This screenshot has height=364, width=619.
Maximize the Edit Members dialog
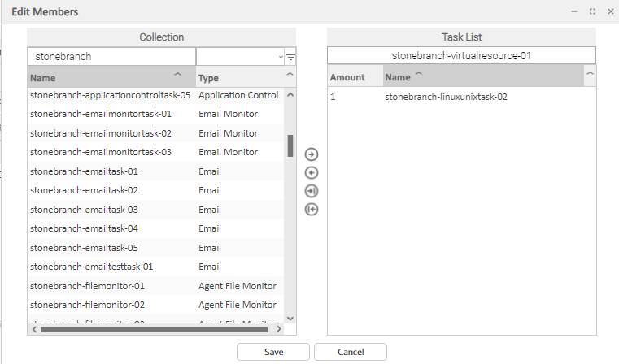[x=592, y=11]
